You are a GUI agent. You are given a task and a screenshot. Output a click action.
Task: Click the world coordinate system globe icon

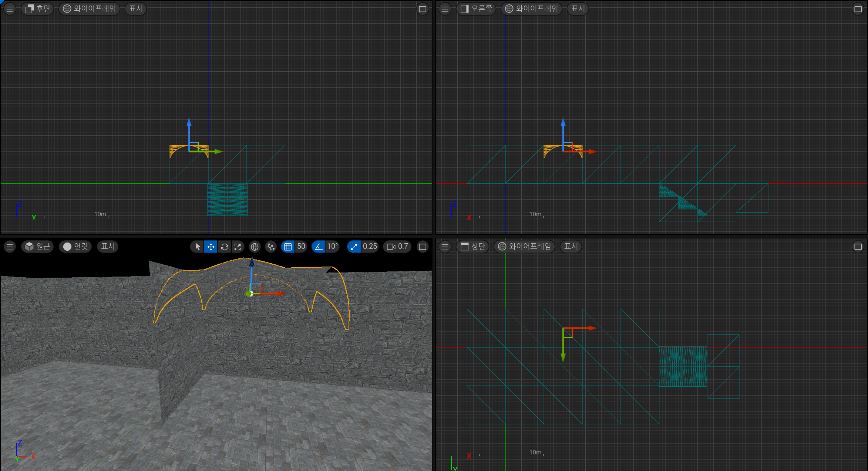pyautogui.click(x=255, y=247)
